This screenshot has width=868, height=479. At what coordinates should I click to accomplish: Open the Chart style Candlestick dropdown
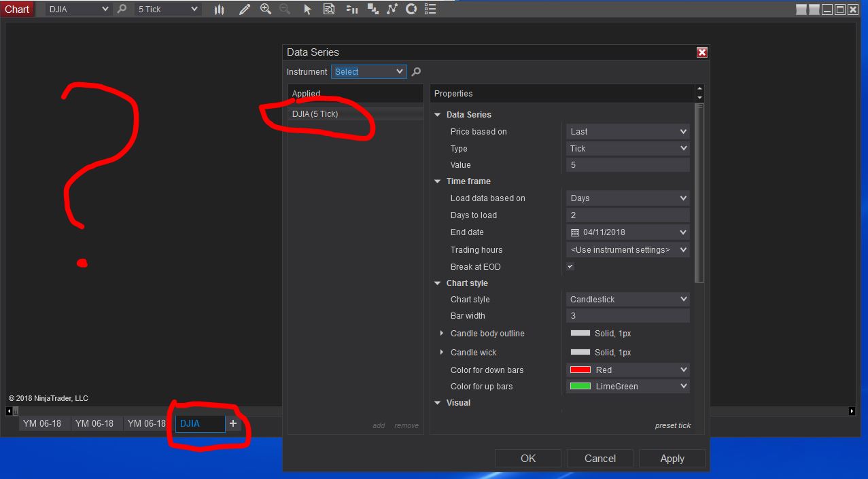[628, 299]
